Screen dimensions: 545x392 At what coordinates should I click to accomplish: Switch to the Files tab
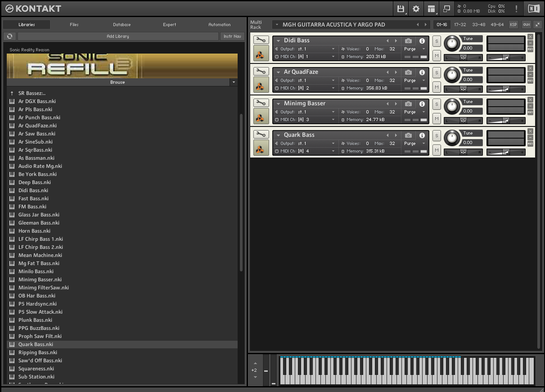point(74,25)
